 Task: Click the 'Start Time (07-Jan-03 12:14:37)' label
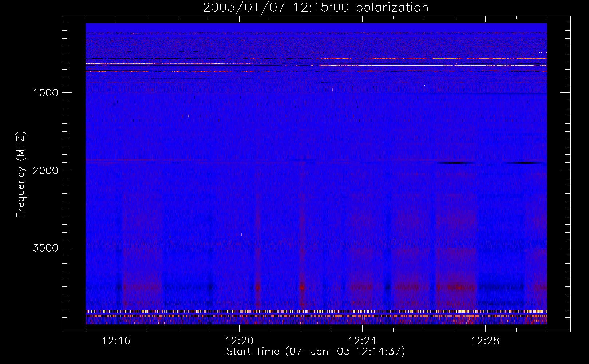point(316,352)
